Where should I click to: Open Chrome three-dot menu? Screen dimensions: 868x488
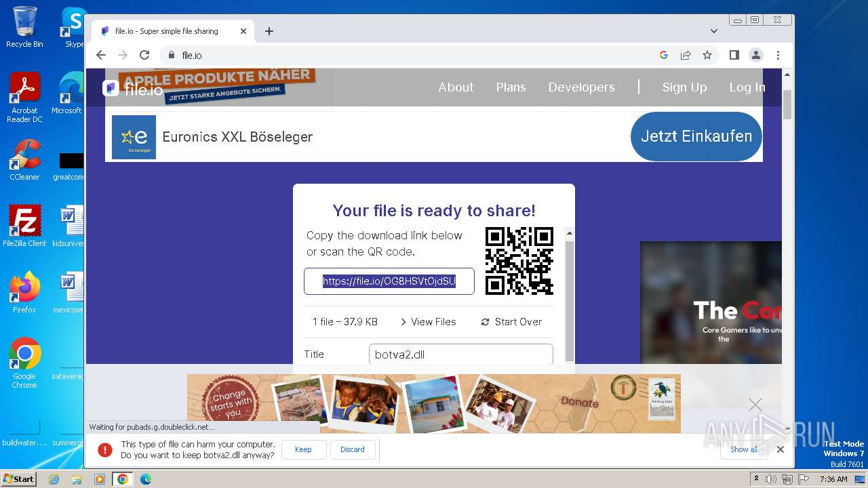778,55
